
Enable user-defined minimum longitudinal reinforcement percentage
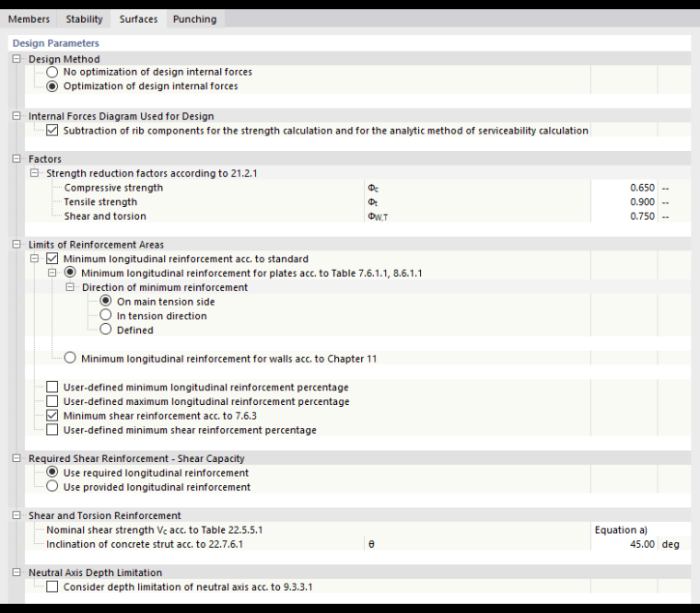[52, 387]
